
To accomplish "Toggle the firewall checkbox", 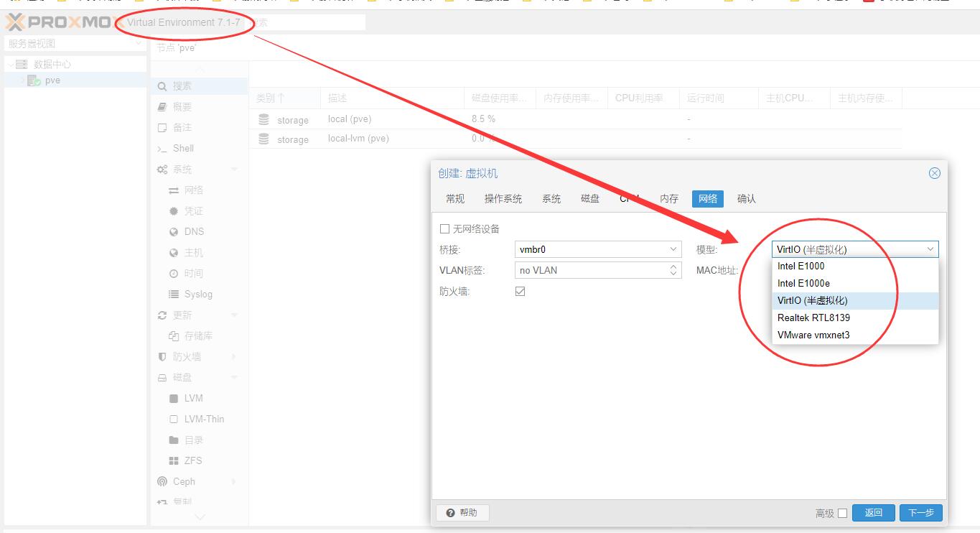I will point(520,292).
